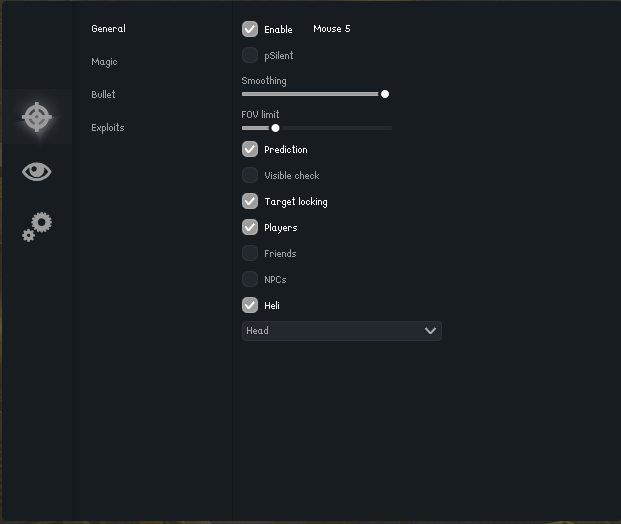Click the Mouse 5 keybind button

click(332, 29)
